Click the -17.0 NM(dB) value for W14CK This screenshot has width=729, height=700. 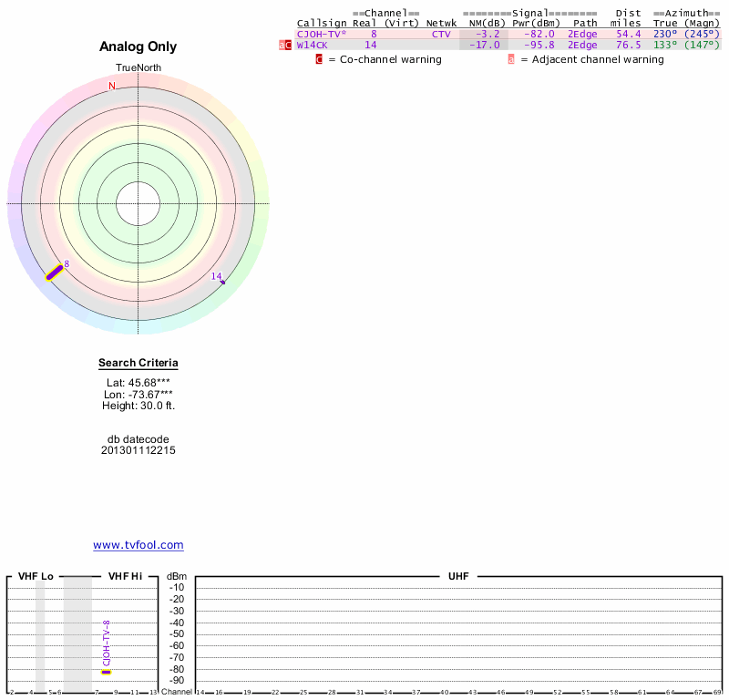click(x=484, y=45)
